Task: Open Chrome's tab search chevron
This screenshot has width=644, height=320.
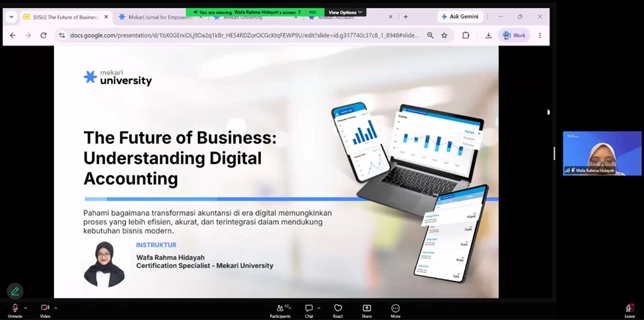Action: 11,17
